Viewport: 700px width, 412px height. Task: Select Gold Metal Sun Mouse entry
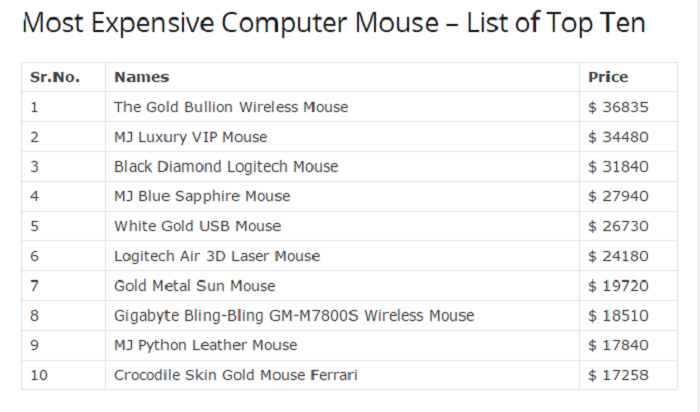[x=194, y=286]
